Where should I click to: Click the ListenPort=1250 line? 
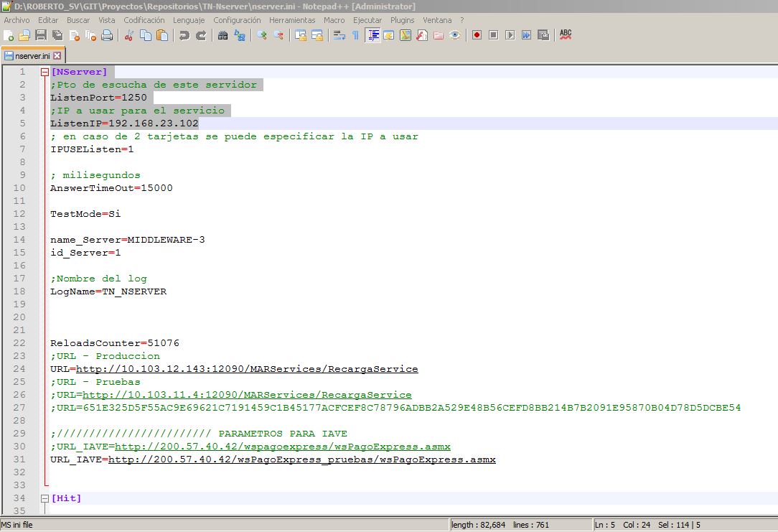(x=99, y=98)
